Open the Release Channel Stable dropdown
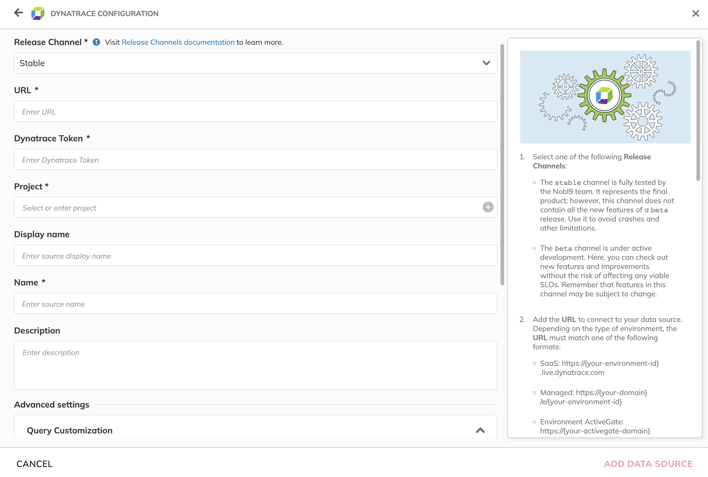 tap(256, 63)
